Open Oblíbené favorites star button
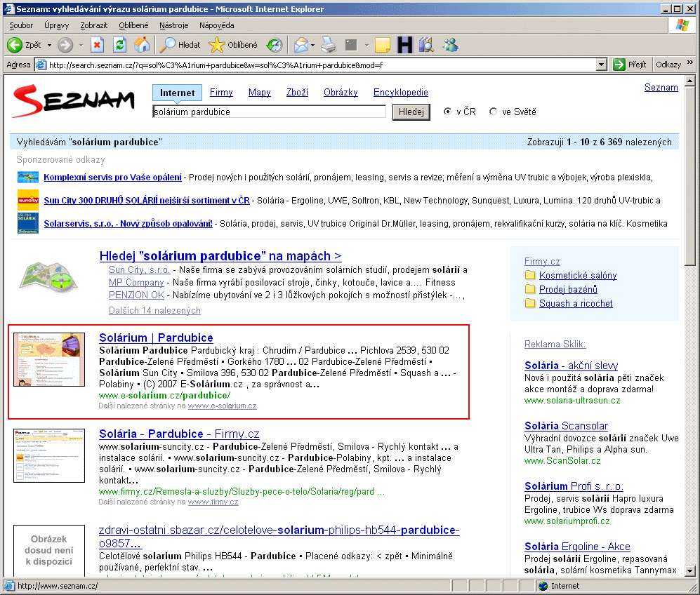700x595 pixels. click(233, 45)
